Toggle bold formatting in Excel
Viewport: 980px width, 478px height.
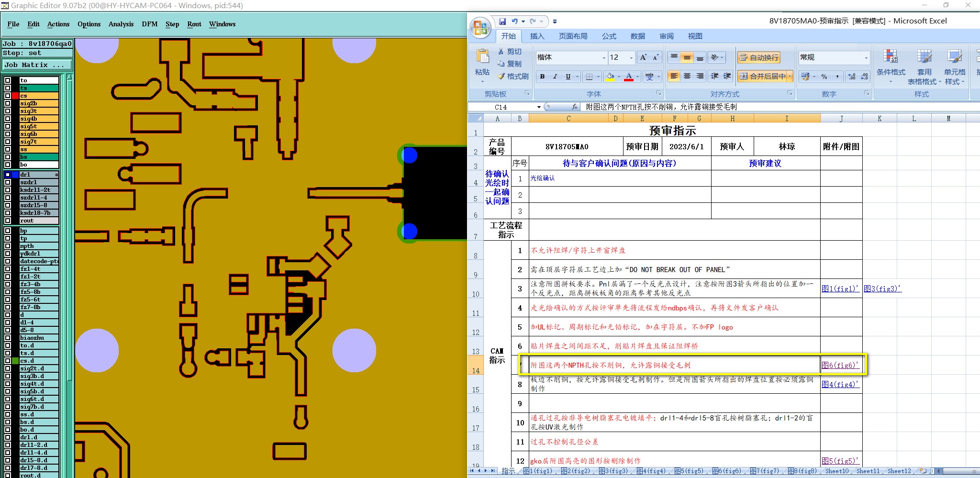542,77
